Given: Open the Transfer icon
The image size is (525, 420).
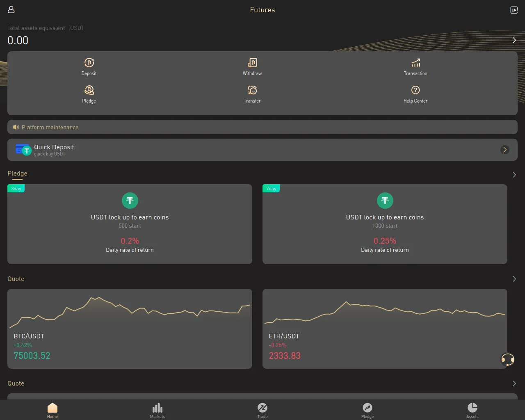Looking at the screenshot, I should (252, 90).
